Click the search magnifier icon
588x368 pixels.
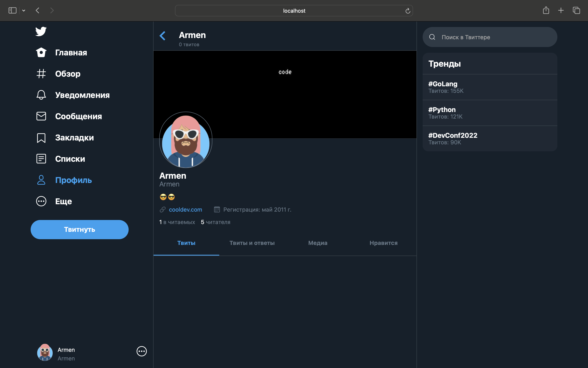(432, 37)
